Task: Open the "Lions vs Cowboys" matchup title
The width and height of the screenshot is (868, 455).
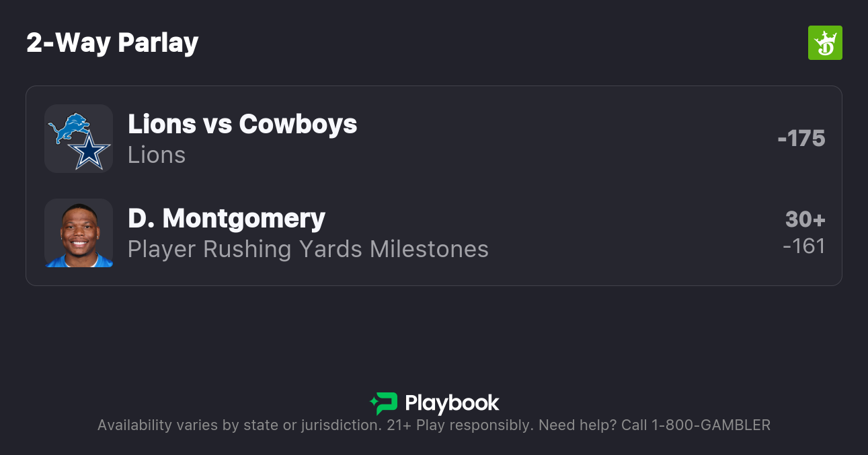Action: tap(242, 124)
